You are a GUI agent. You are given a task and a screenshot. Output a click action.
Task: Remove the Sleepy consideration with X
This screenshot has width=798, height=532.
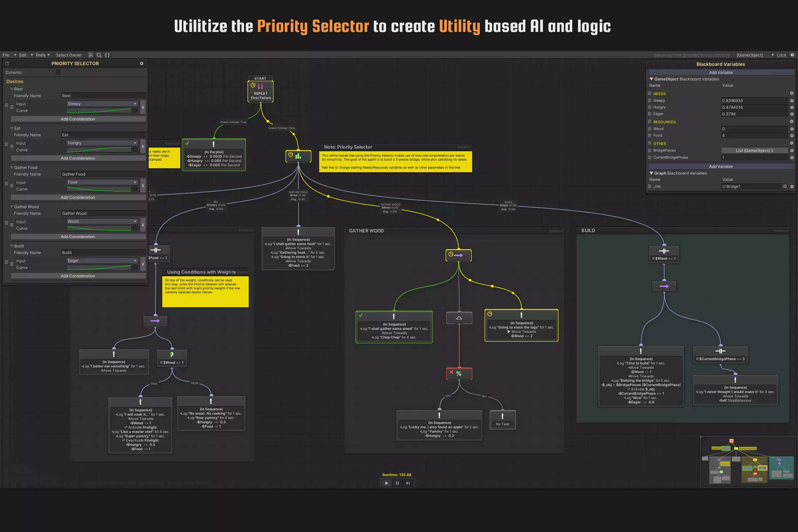[x=143, y=107]
